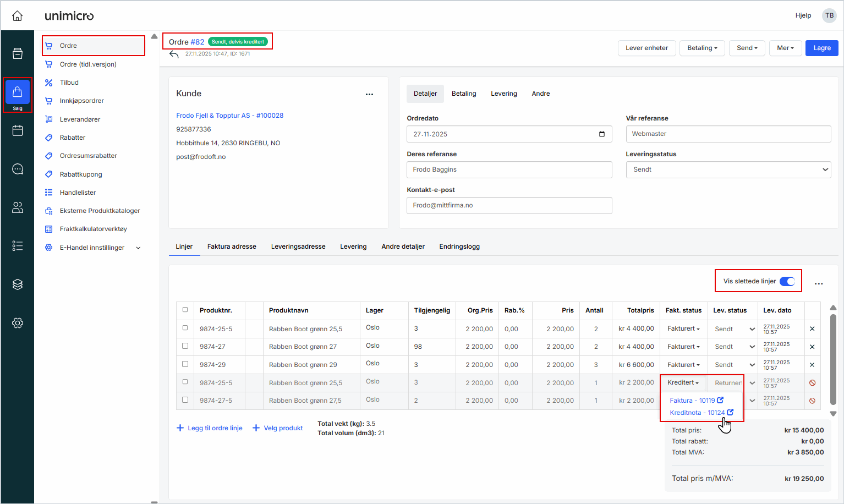
Task: Click the Lagre button
Action: (x=822, y=48)
